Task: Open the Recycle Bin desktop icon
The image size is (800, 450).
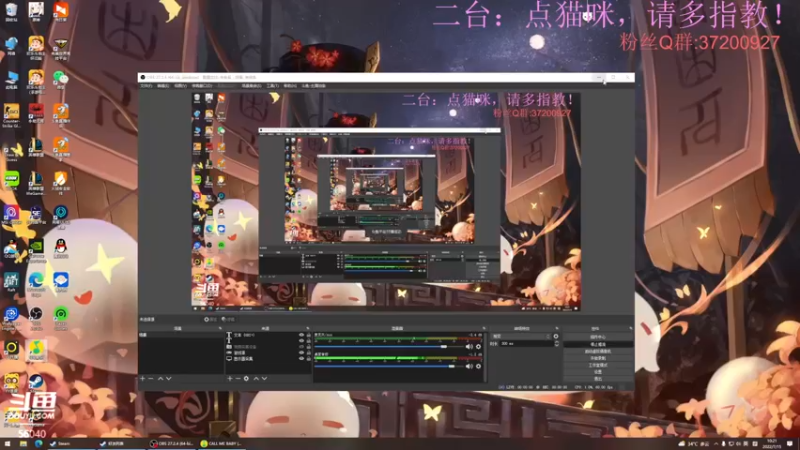Action: (11, 11)
